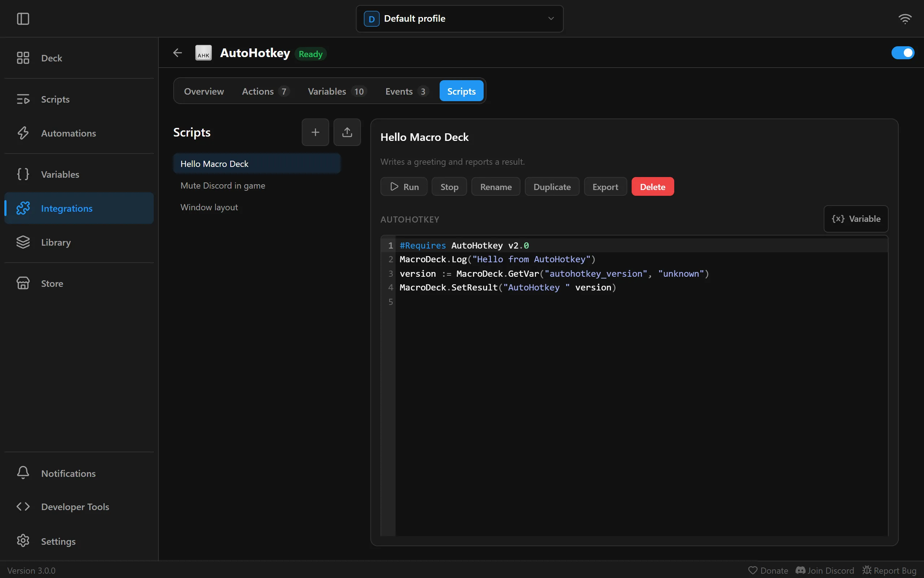Image resolution: width=924 pixels, height=578 pixels.
Task: Click the D profile avatar icon
Action: tap(371, 19)
